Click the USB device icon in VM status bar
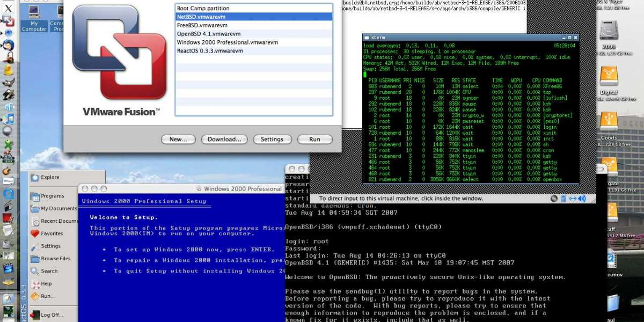This screenshot has height=322, width=644. pyautogui.click(x=563, y=199)
